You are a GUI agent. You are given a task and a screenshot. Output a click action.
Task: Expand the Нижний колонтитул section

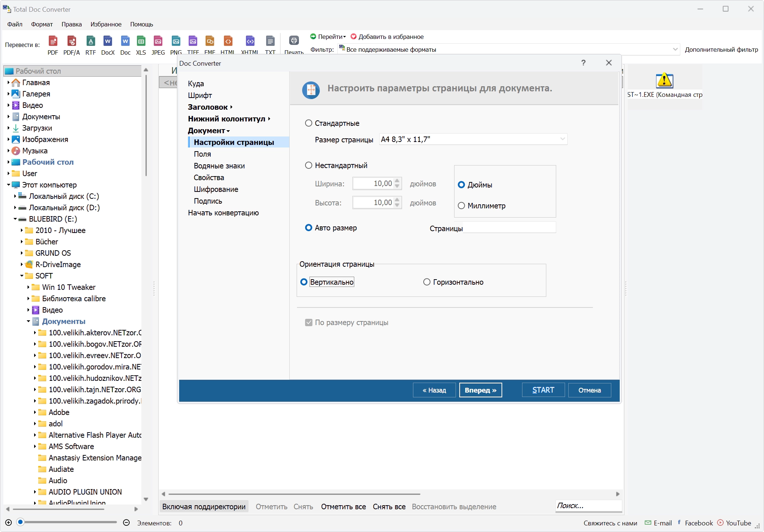coord(229,119)
